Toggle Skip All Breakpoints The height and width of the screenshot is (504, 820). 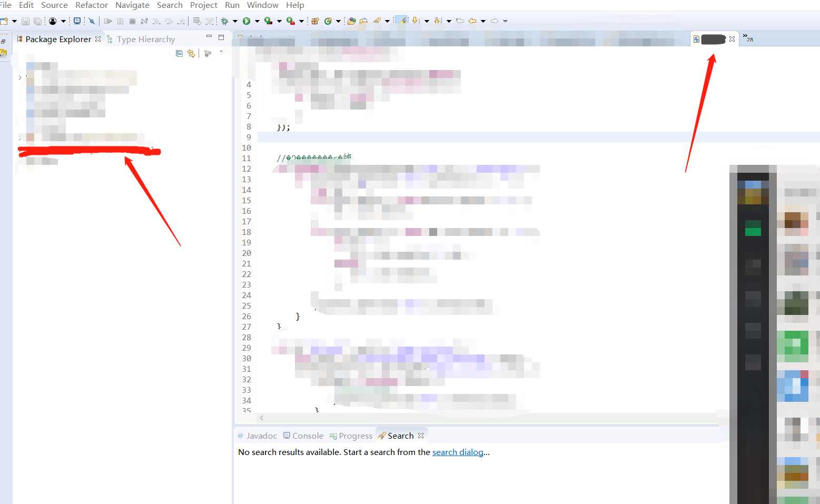(92, 21)
